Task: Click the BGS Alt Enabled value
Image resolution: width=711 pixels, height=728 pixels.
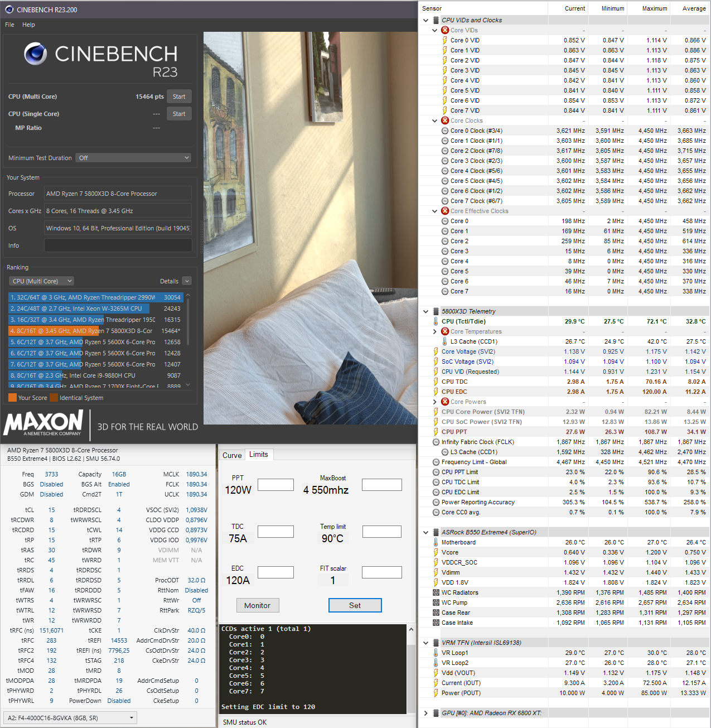Action: point(119,484)
